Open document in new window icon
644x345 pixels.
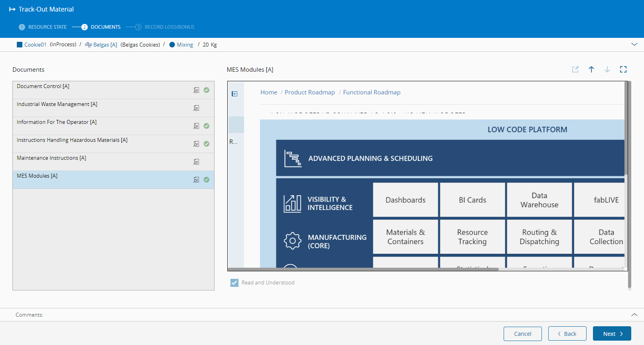575,69
